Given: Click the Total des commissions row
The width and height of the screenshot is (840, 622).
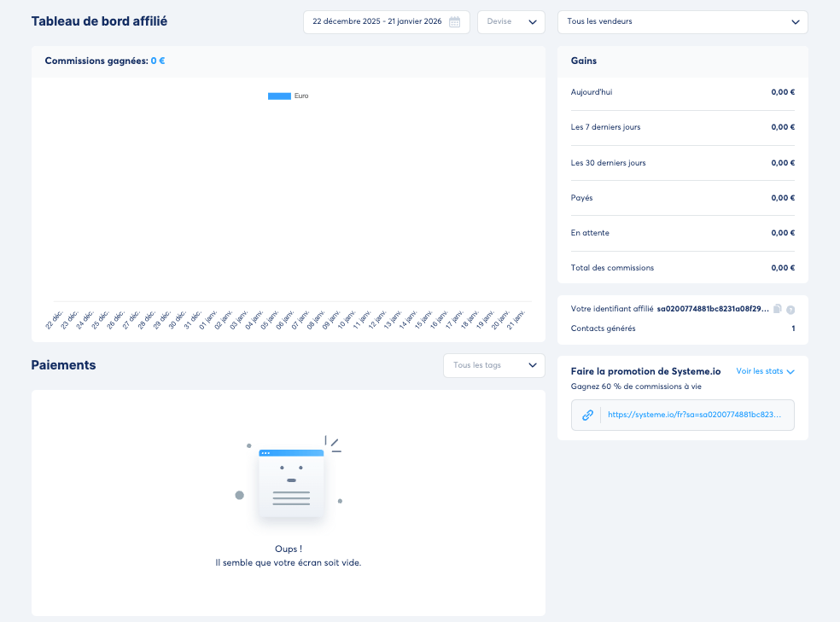Looking at the screenshot, I should pos(682,268).
